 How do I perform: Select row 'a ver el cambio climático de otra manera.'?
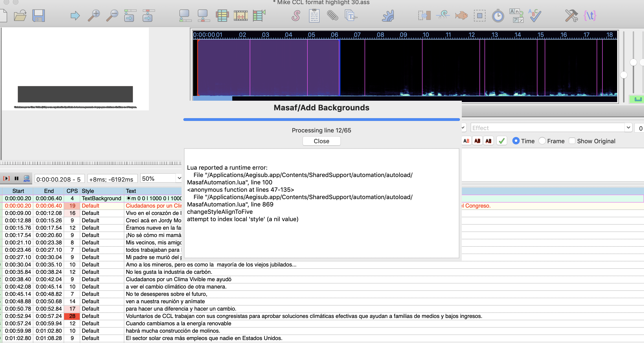[322, 287]
